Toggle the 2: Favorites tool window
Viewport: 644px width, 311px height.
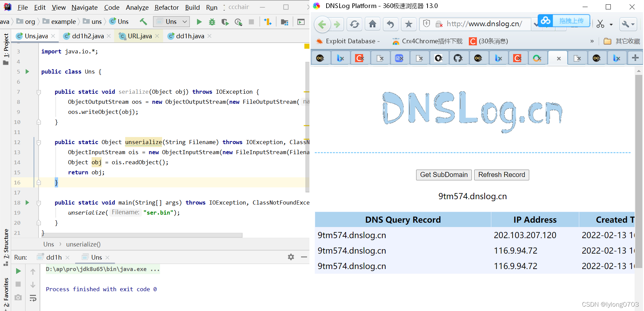tap(6, 292)
